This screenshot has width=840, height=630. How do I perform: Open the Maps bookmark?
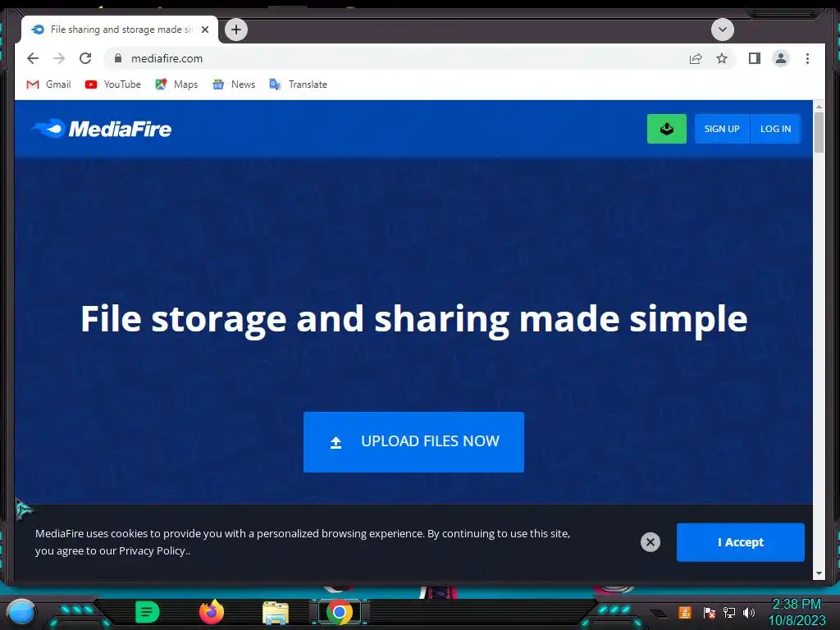pyautogui.click(x=176, y=84)
